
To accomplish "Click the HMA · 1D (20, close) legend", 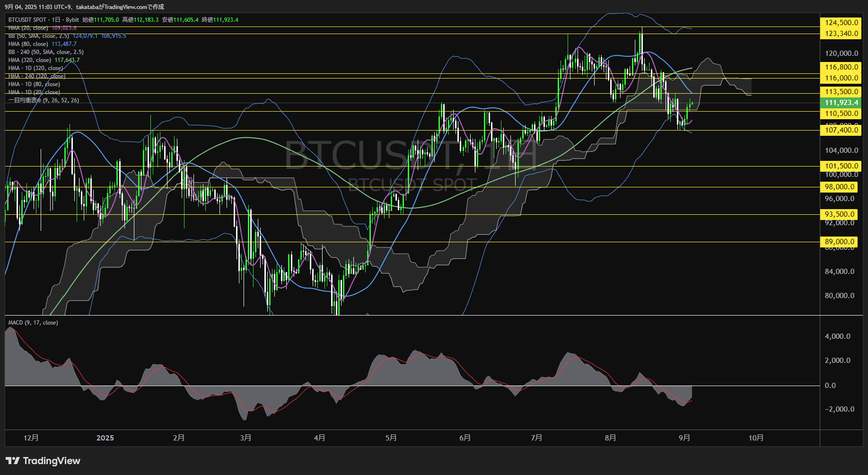I will [34, 92].
